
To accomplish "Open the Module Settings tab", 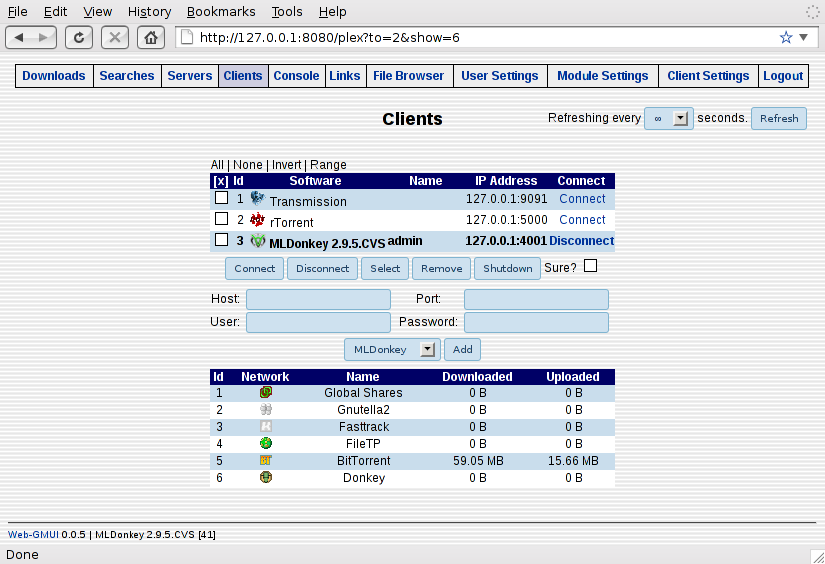I will pyautogui.click(x=602, y=76).
